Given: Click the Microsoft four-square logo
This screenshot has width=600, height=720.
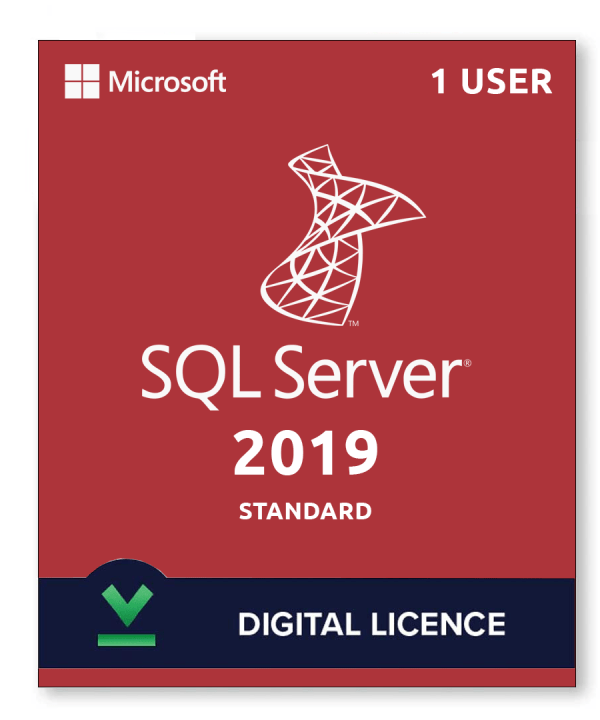Looking at the screenshot, I should click(x=82, y=81).
